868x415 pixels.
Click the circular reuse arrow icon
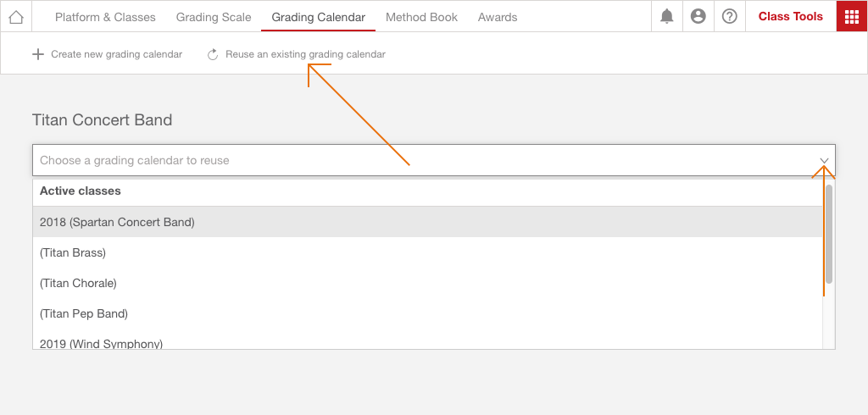[213, 54]
